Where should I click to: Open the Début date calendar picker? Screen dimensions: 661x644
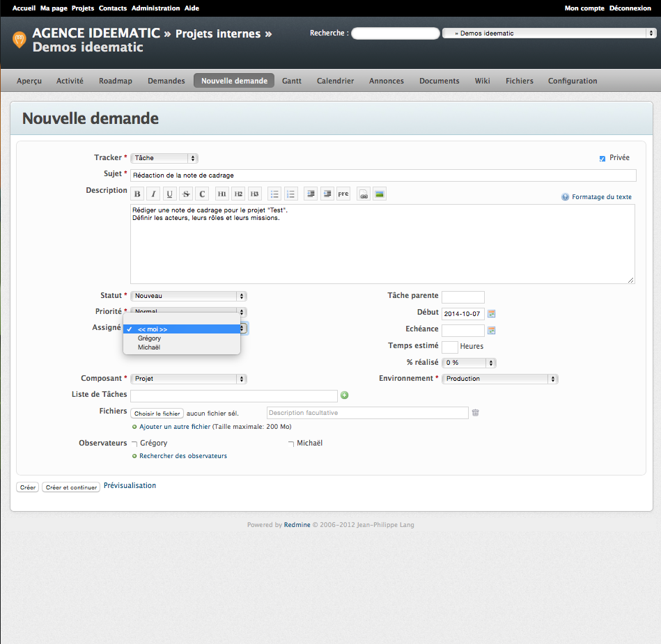492,313
